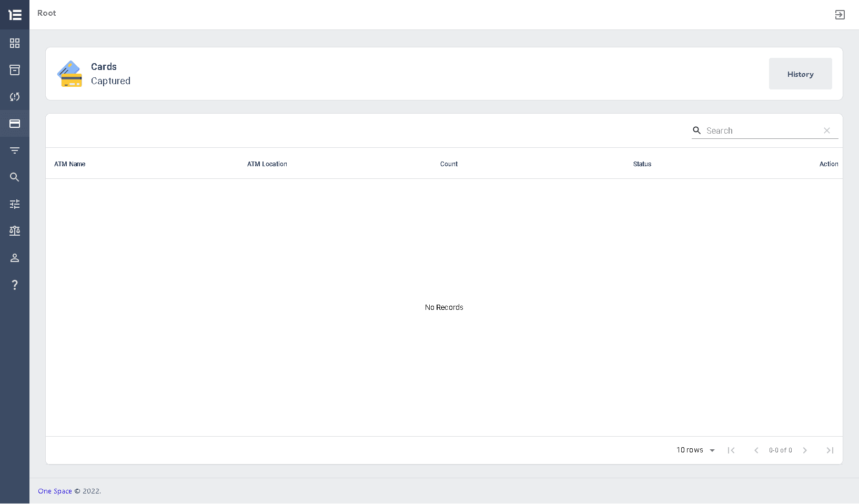The image size is (859, 504).
Task: Select the balance scales icon in sidebar
Action: [x=14, y=231]
